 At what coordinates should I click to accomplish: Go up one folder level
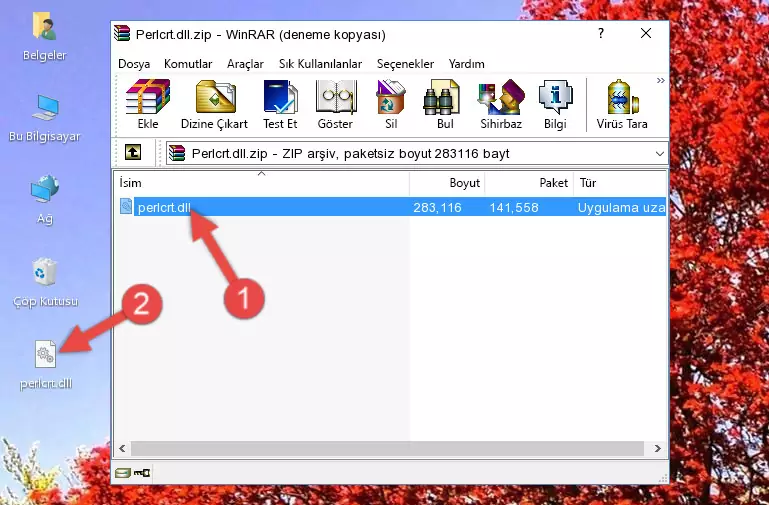pos(132,152)
